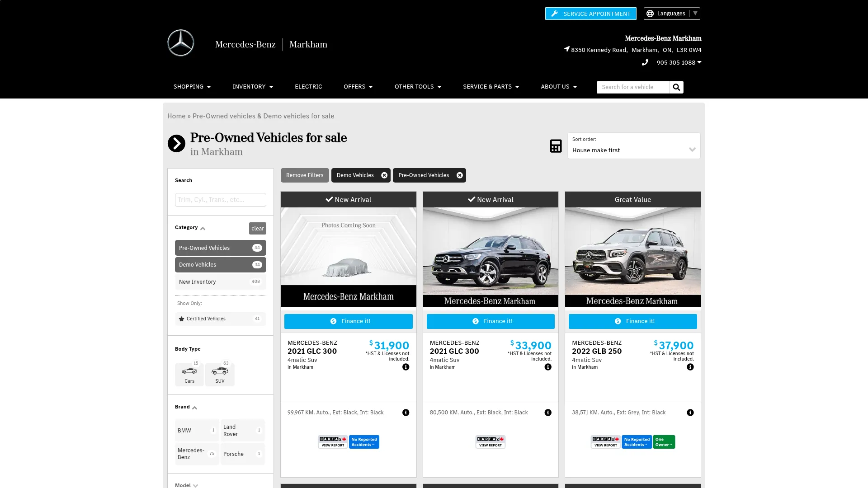
Task: Click the Mercedes-Benz star logo
Action: tap(181, 43)
